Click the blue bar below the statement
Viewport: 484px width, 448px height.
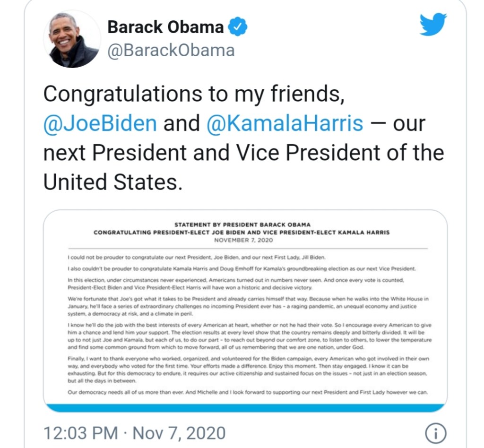tap(245, 407)
